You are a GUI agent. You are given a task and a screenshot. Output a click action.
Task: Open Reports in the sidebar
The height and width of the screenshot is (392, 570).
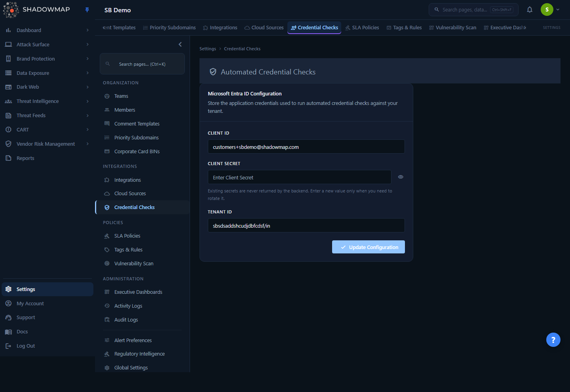(25, 158)
